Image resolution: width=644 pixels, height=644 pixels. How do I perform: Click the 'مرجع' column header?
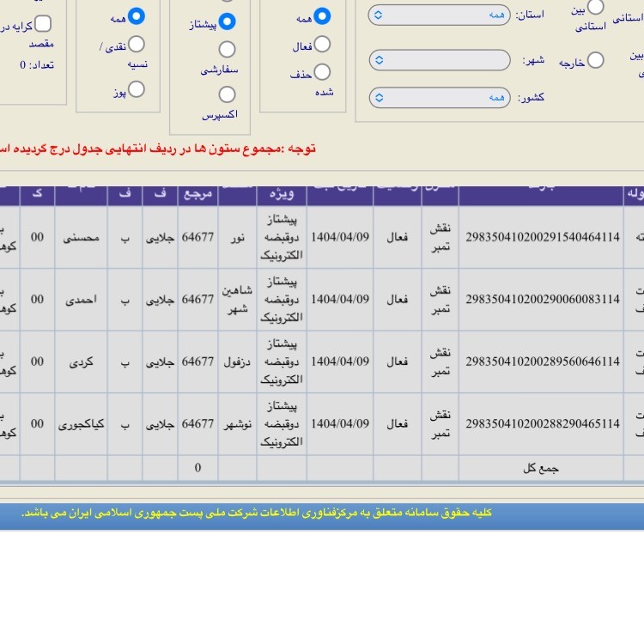[197, 194]
